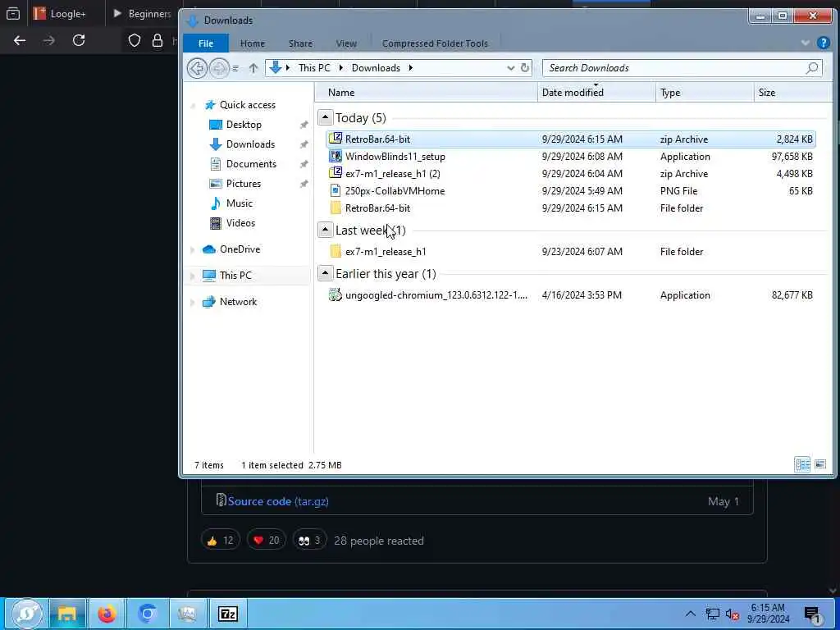This screenshot has width=840, height=630.
Task: Expand Network tree node arrow
Action: [193, 302]
